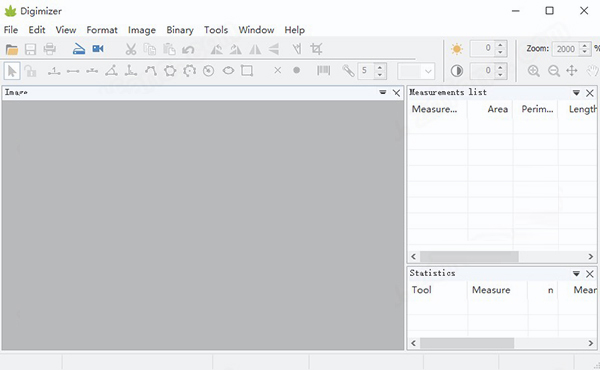Image resolution: width=600 pixels, height=370 pixels.
Task: Click the Cut scissors icon
Action: (131, 49)
